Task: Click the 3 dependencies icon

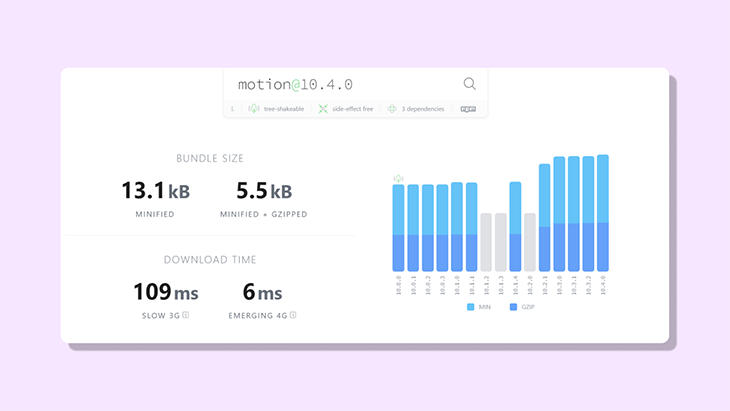Action: coord(392,109)
